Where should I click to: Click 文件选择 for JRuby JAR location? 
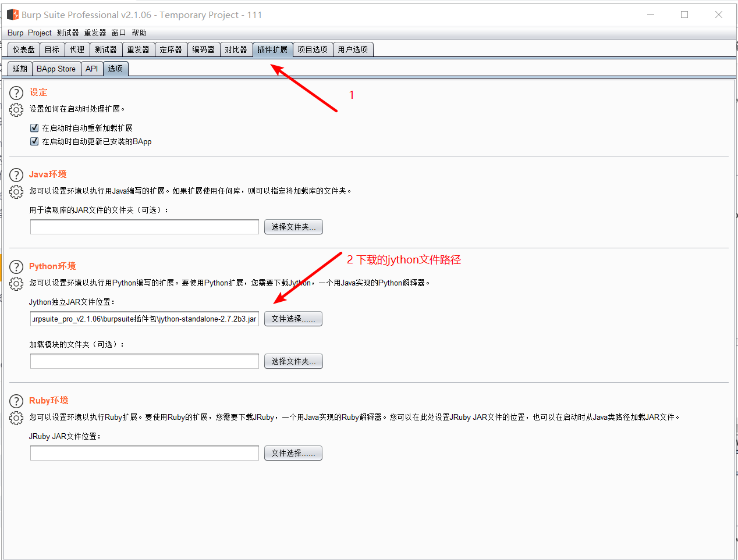(293, 452)
